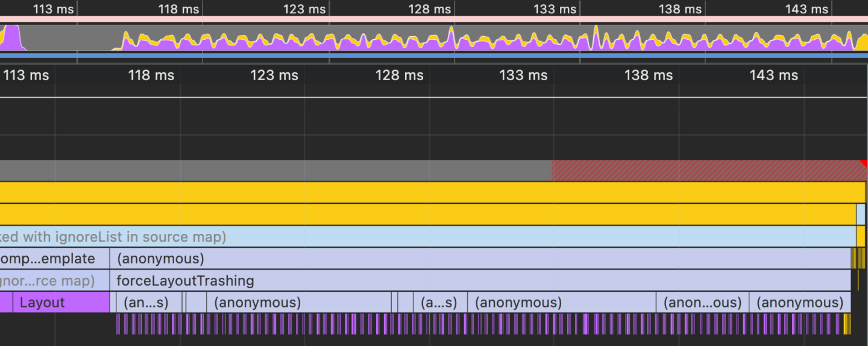Viewport: 868px width, 346px height.
Task: Click the truncated (an...s) call block
Action: click(x=145, y=303)
